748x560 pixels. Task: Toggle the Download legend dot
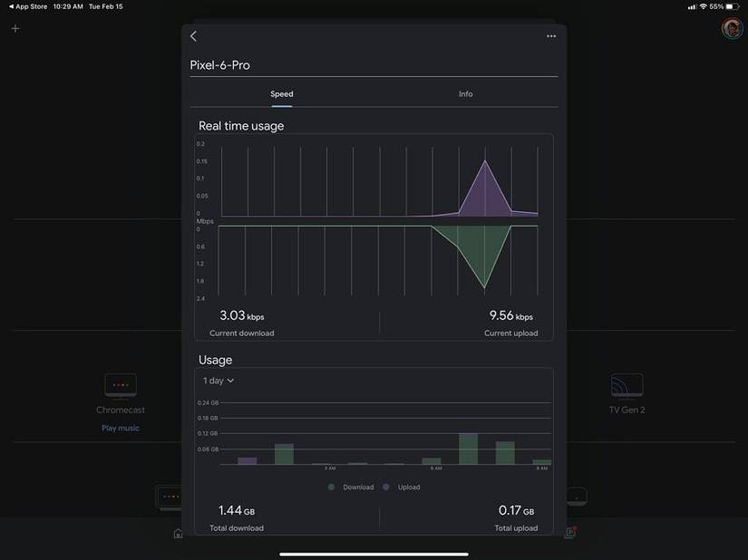pyautogui.click(x=332, y=487)
